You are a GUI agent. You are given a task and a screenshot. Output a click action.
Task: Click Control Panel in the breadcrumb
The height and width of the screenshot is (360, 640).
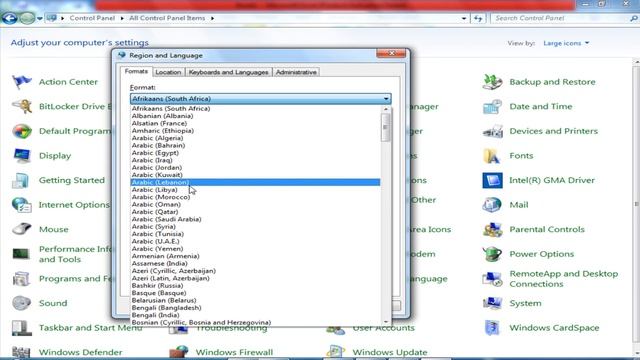coord(92,18)
